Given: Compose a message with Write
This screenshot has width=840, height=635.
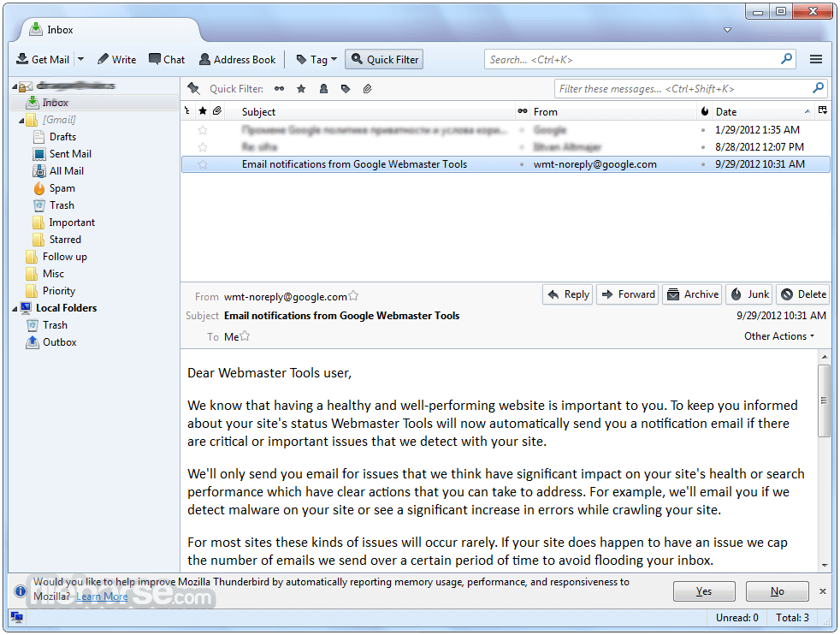Looking at the screenshot, I should tap(117, 60).
